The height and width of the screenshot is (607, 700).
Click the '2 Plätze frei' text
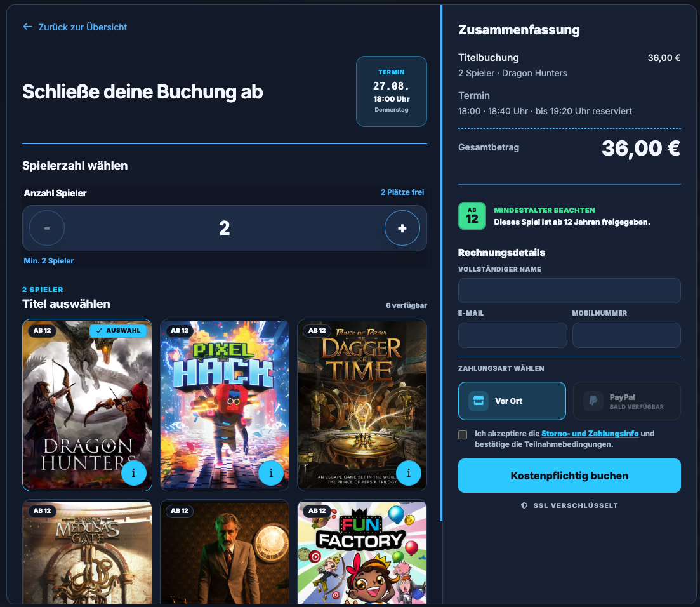point(402,192)
